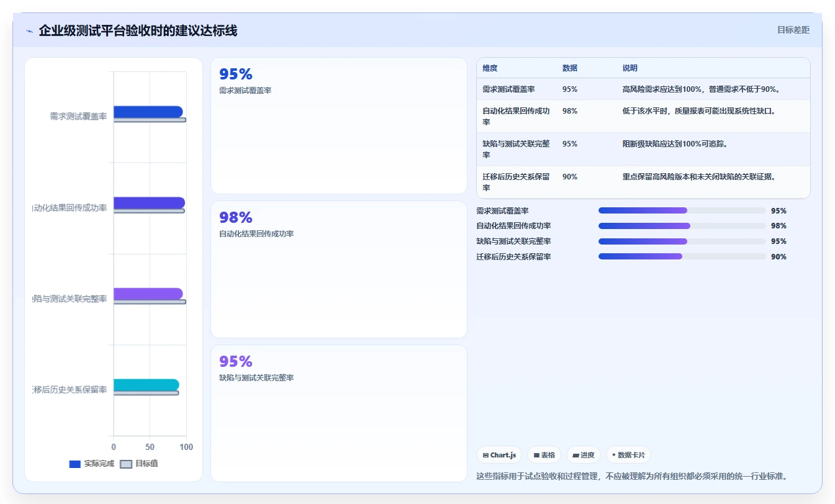Click the 需求测试覆盖率 progress bar

coord(682,210)
